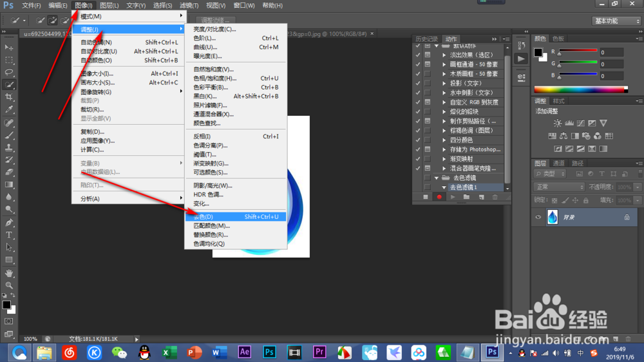Uncheck the 淡出效果（选区）action checkmark
The height and width of the screenshot is (362, 644).
418,55
